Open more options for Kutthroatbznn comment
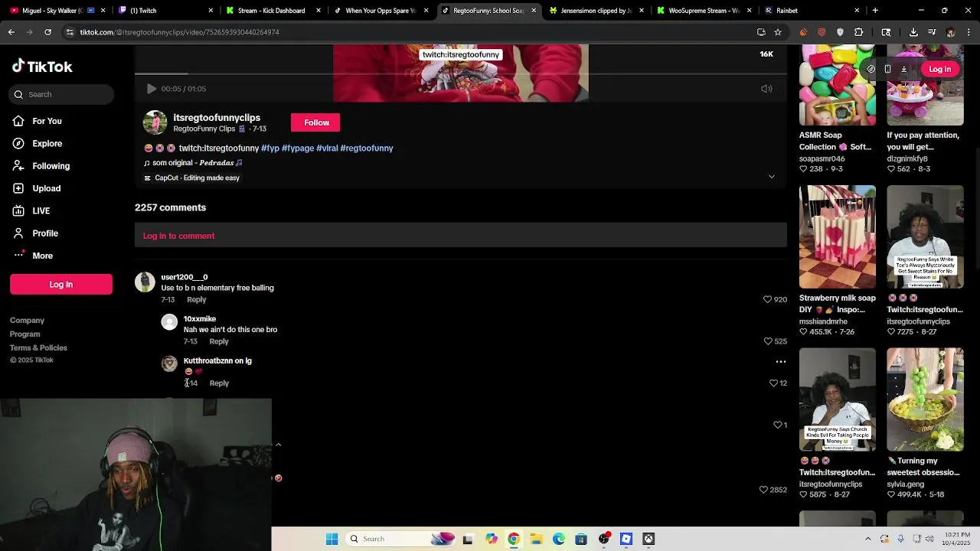Screen dimensions: 980x551 (781, 361)
